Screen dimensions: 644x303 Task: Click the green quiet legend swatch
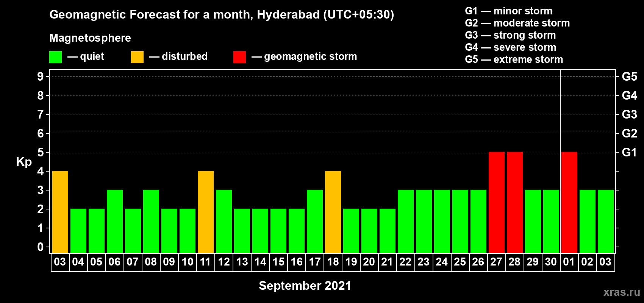[x=55, y=57]
